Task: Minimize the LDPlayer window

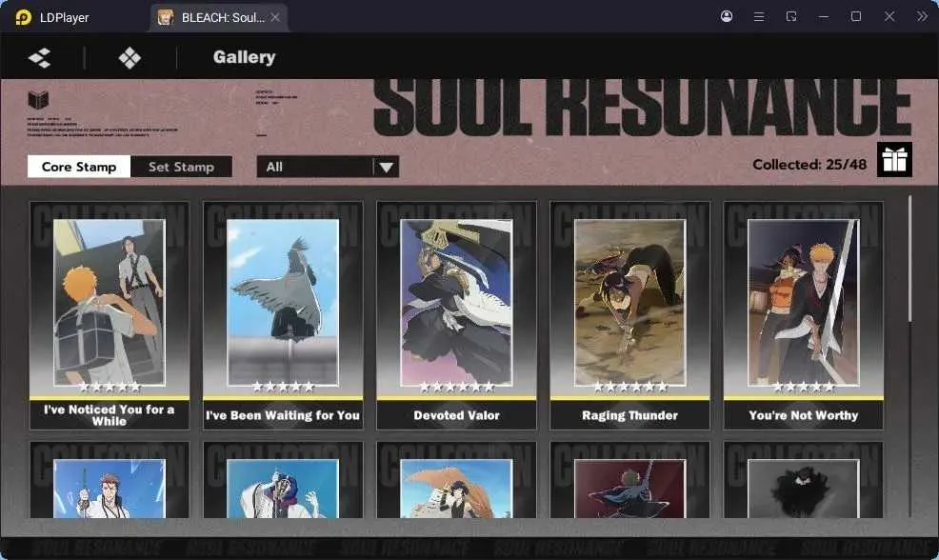Action: 824,17
